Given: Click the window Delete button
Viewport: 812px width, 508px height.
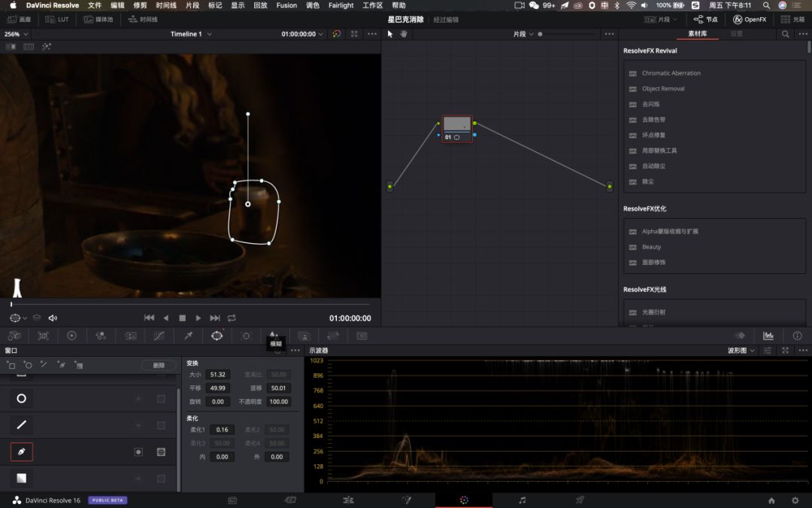Looking at the screenshot, I should 159,366.
